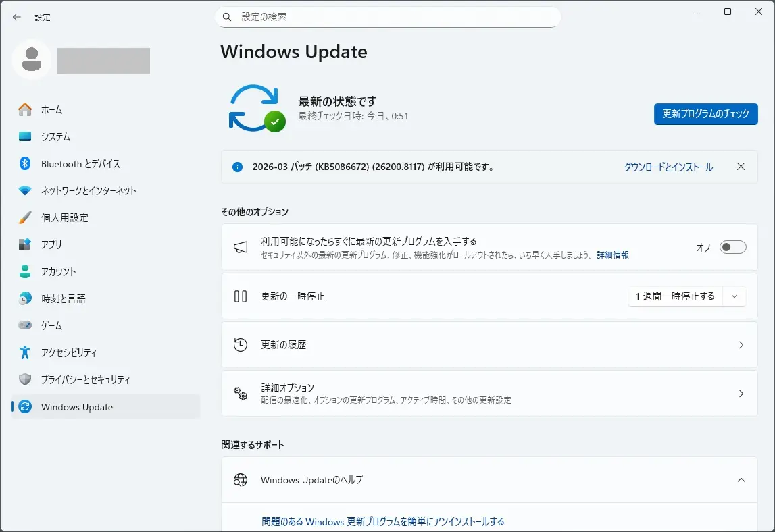Click the 時刻と言語 globe clock icon
The height and width of the screenshot is (532, 775).
25,298
